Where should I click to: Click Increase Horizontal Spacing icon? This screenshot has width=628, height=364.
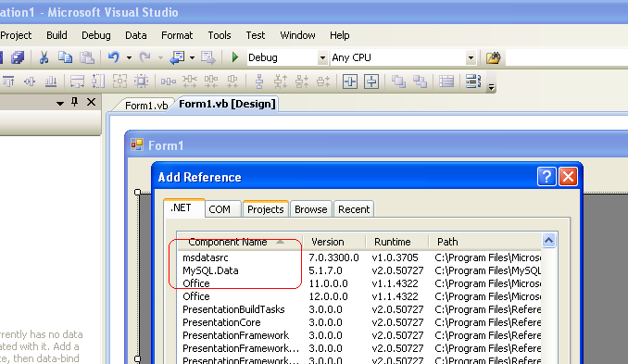[x=190, y=82]
